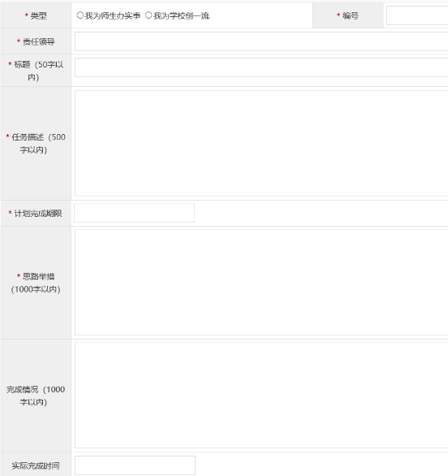Click the 计划完成期限 label
Viewport: 448px width, 476px height.
(x=36, y=213)
